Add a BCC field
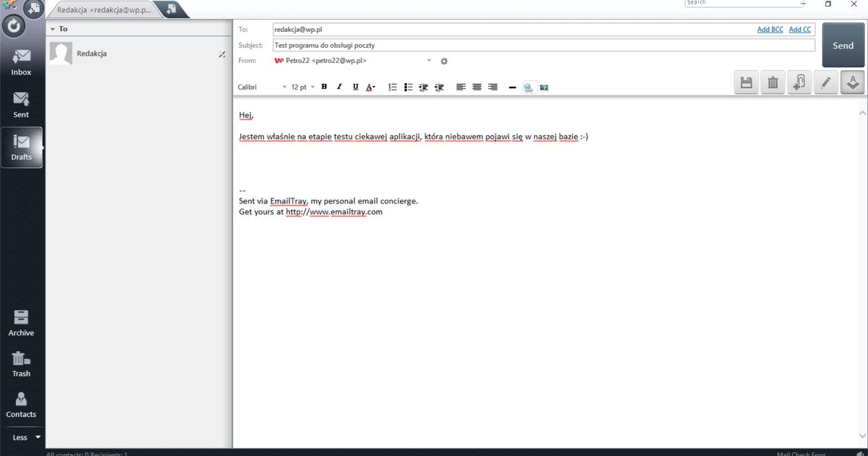Screen dimensions: 868x456 point(770,29)
